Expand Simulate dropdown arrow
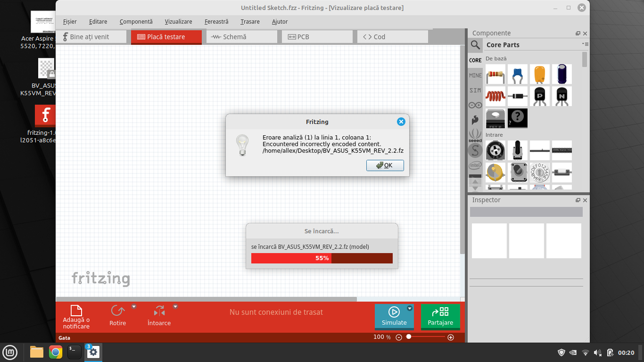Viewport: 644px width, 362px height. coord(410,308)
